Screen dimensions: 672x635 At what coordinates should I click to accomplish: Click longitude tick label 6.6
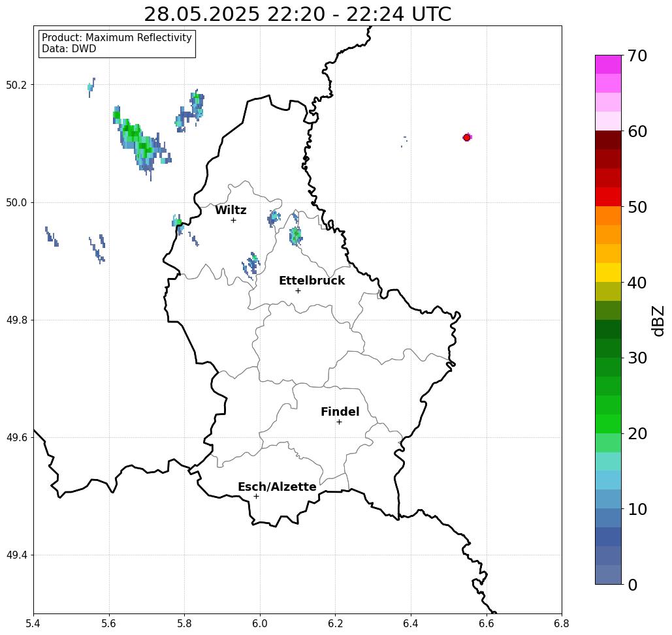click(487, 623)
